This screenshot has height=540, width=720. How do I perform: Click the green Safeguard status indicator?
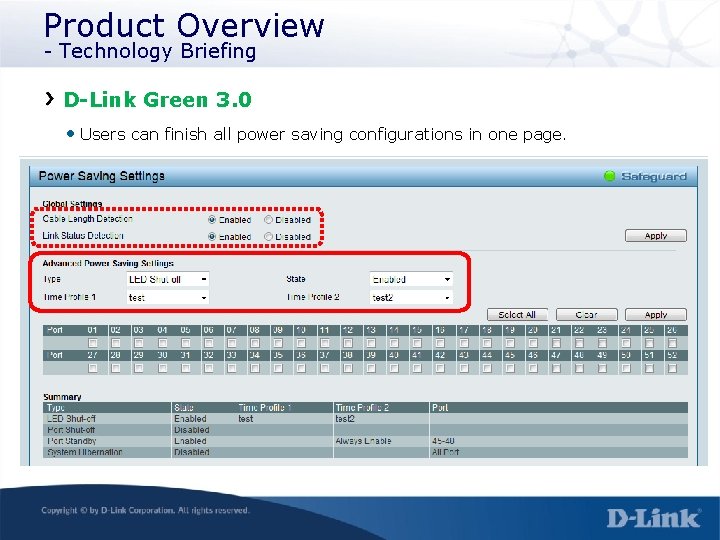609,176
